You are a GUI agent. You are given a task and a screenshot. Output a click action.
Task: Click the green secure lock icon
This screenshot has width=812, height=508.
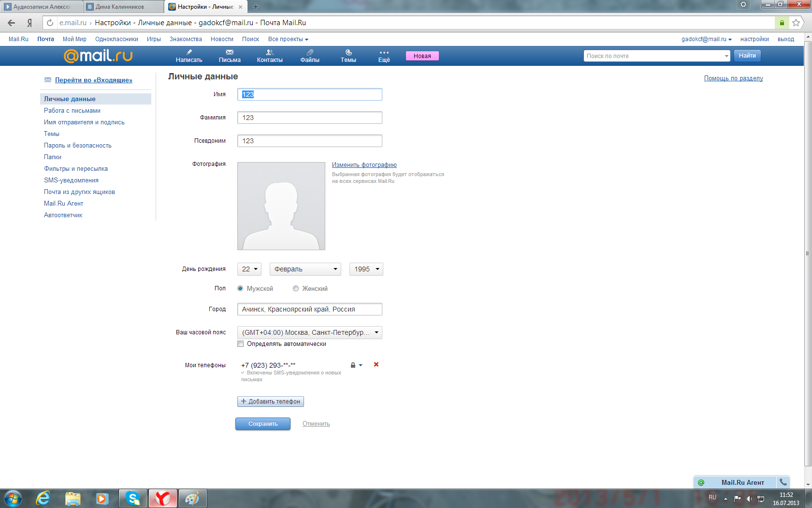point(782,23)
